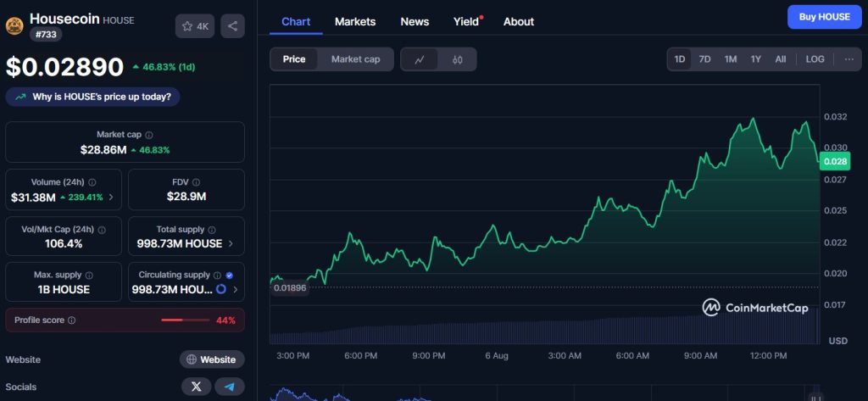The height and width of the screenshot is (401, 868).
Task: Toggle LOG scale on chart
Action: (x=815, y=59)
